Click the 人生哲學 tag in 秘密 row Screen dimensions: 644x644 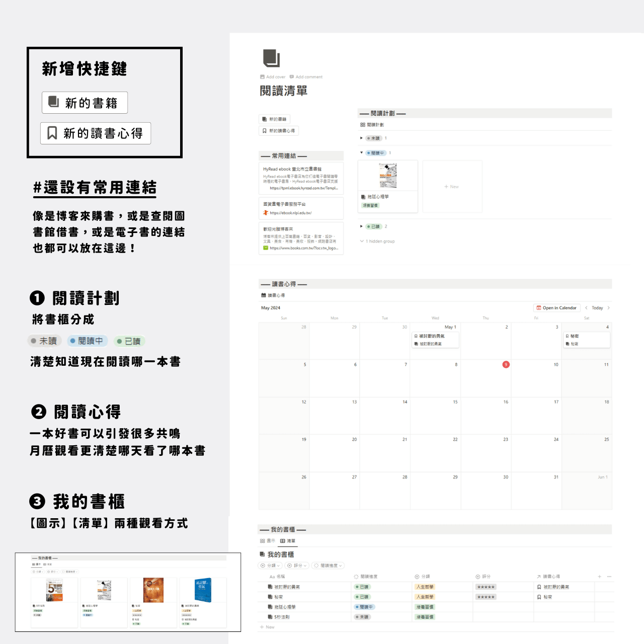click(425, 597)
